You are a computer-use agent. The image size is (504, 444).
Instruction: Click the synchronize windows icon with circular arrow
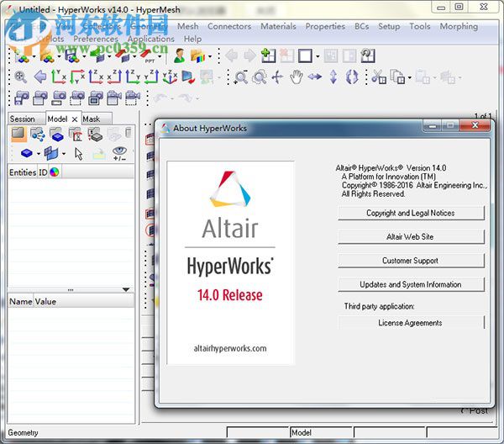tap(368, 55)
